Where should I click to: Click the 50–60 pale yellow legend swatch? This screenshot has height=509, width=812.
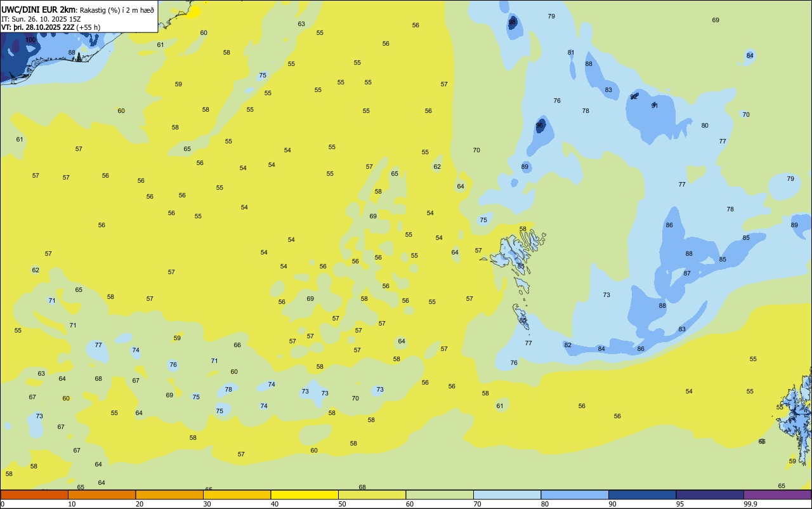point(372,494)
